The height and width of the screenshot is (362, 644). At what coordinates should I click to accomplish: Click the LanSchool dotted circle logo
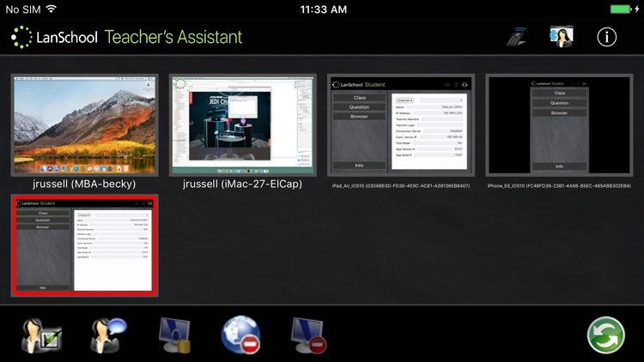pos(21,38)
